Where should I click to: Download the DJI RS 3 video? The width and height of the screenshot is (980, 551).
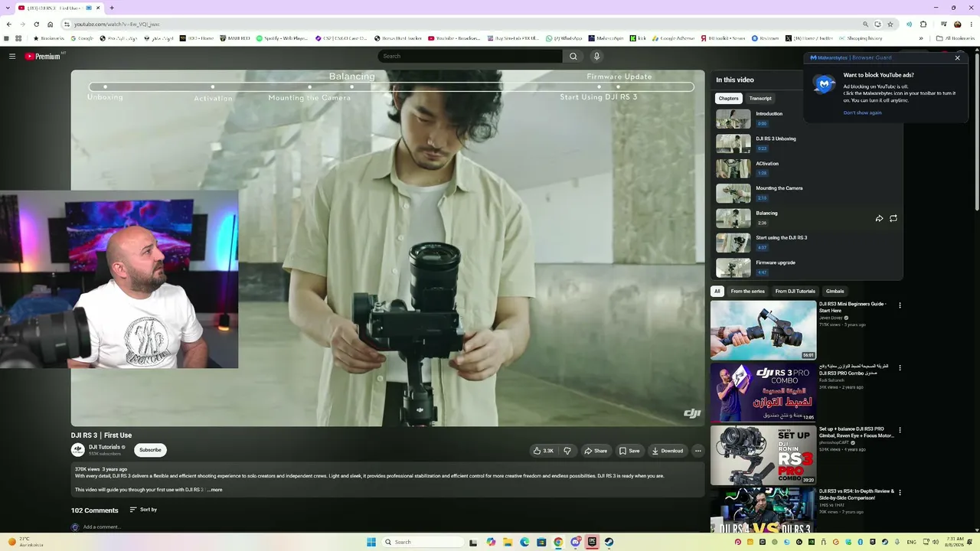tap(667, 451)
